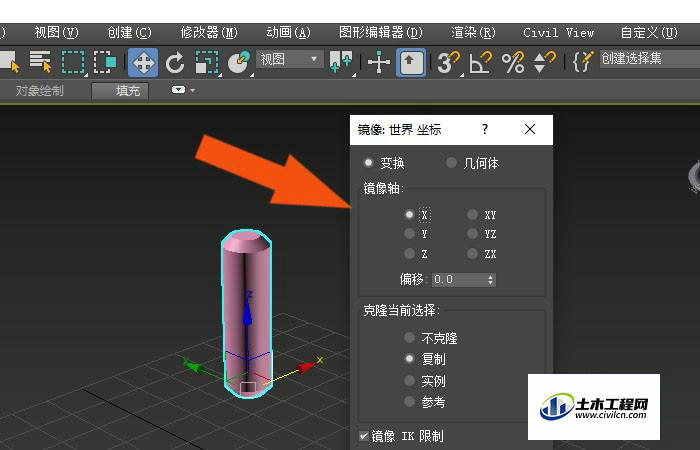The image size is (700, 450).
Task: Toggle 镜像 IK 限制 checkbox
Action: (x=364, y=436)
